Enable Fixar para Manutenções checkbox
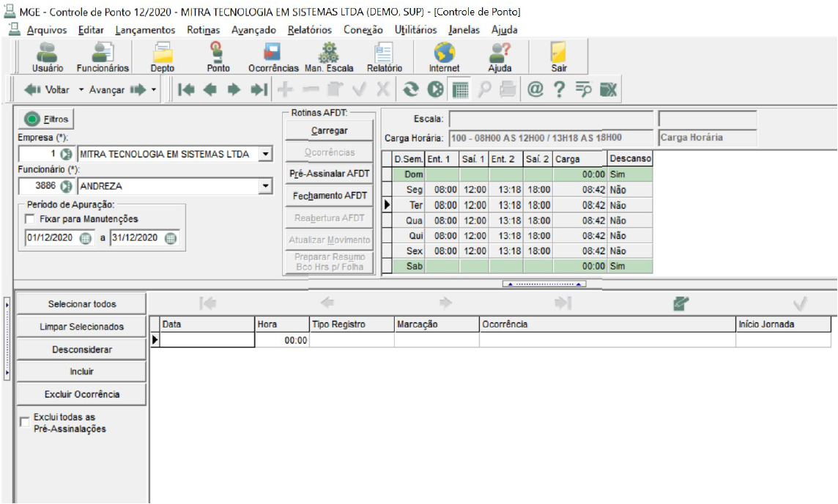838x504 pixels. point(30,219)
